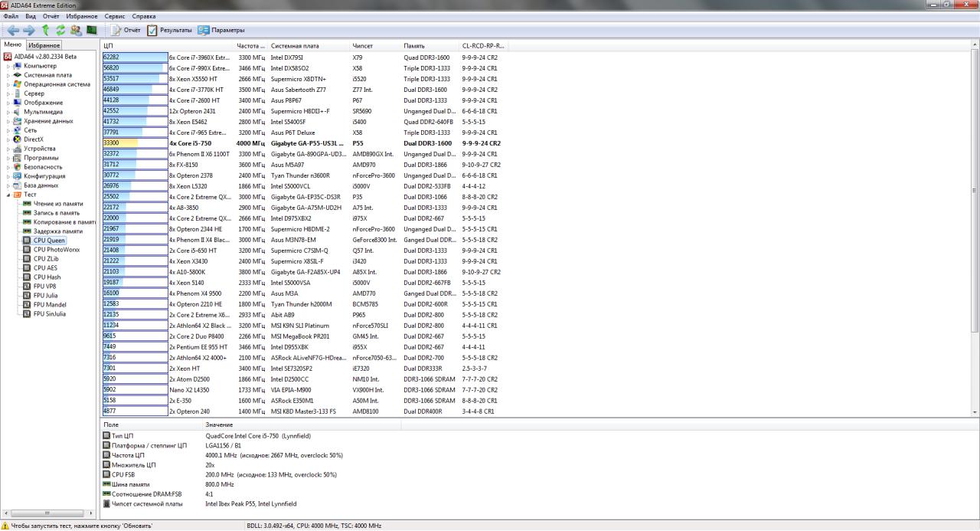This screenshot has height=531, width=980.
Task: Click the Сеть network icon
Action: tap(18, 130)
